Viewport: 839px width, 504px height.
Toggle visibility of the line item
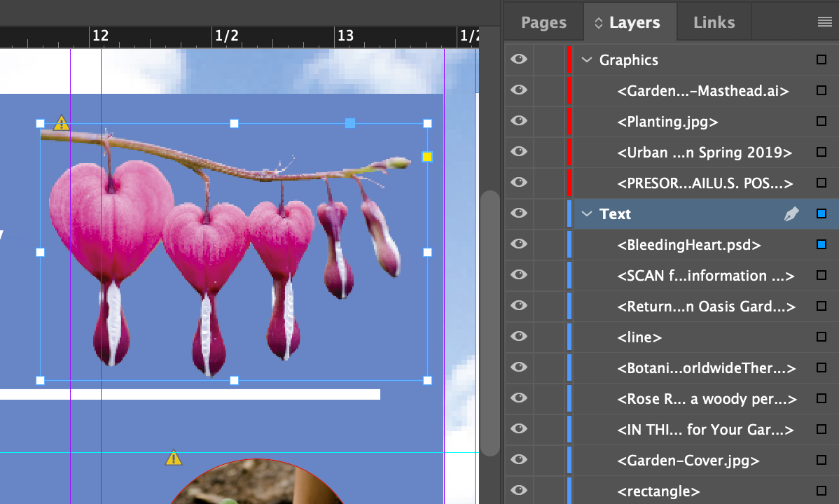tap(518, 336)
